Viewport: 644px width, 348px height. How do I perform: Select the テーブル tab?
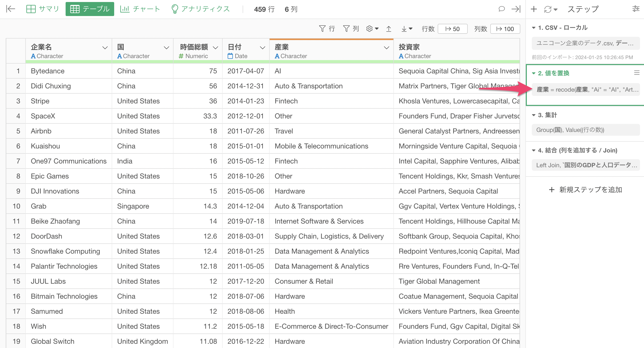click(90, 9)
